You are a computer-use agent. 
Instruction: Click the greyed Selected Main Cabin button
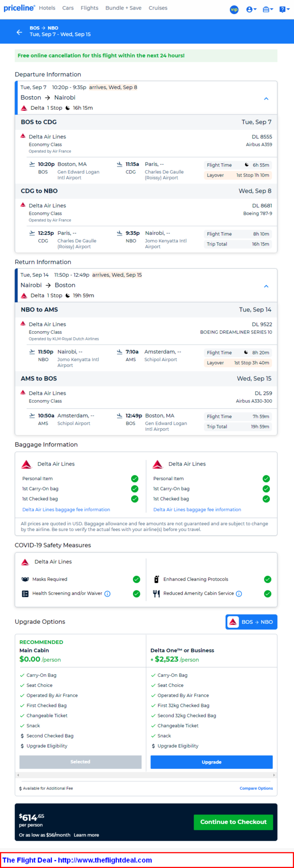[x=80, y=762]
